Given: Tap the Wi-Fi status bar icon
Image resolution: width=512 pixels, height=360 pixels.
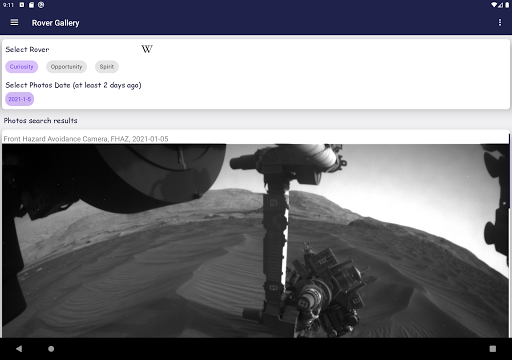Looking at the screenshot, I should pyautogui.click(x=494, y=5).
